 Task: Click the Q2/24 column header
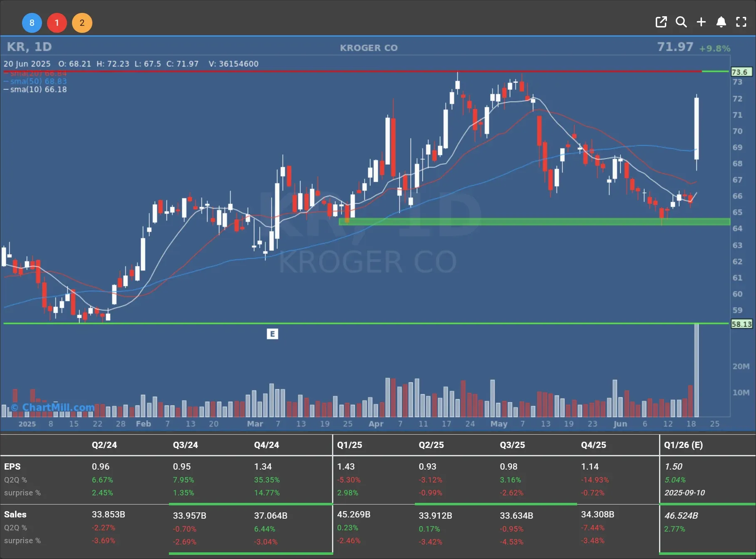[104, 445]
